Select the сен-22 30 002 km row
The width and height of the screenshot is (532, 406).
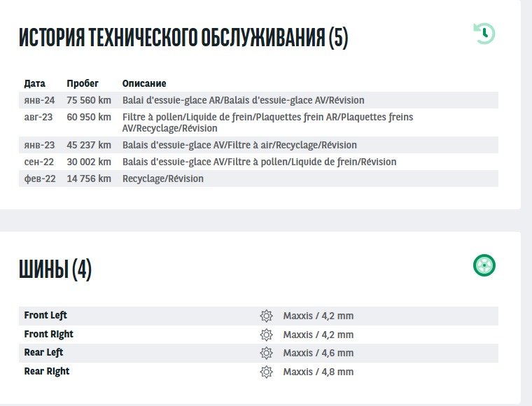tap(259, 162)
